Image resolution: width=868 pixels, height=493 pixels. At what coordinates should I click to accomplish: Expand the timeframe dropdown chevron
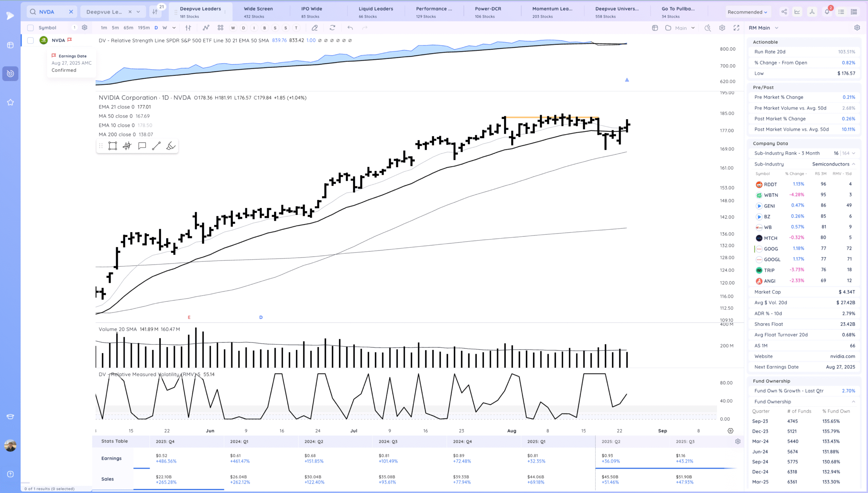coord(174,28)
